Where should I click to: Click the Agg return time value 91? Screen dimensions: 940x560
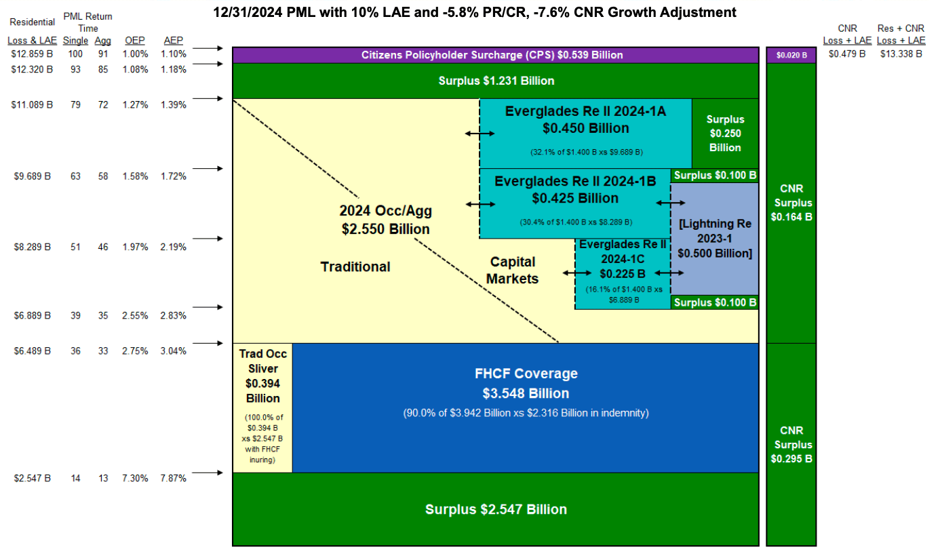click(103, 54)
